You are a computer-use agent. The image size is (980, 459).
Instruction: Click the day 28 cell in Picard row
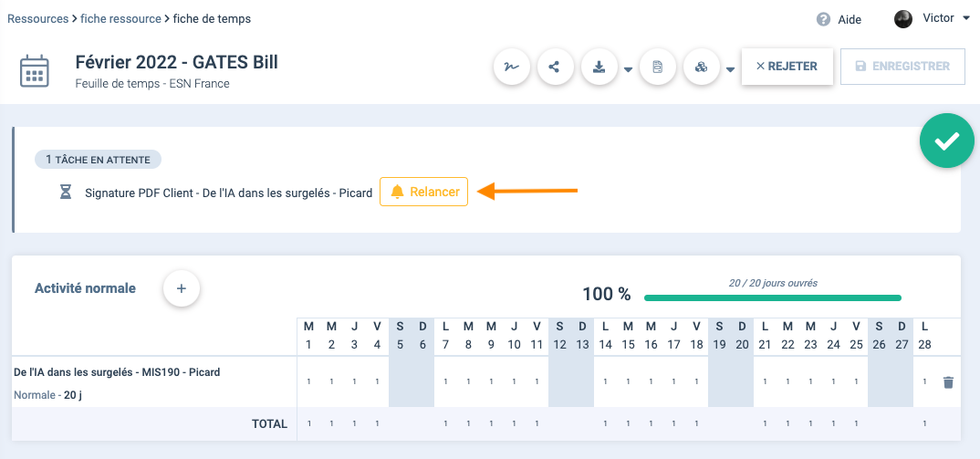[924, 381]
